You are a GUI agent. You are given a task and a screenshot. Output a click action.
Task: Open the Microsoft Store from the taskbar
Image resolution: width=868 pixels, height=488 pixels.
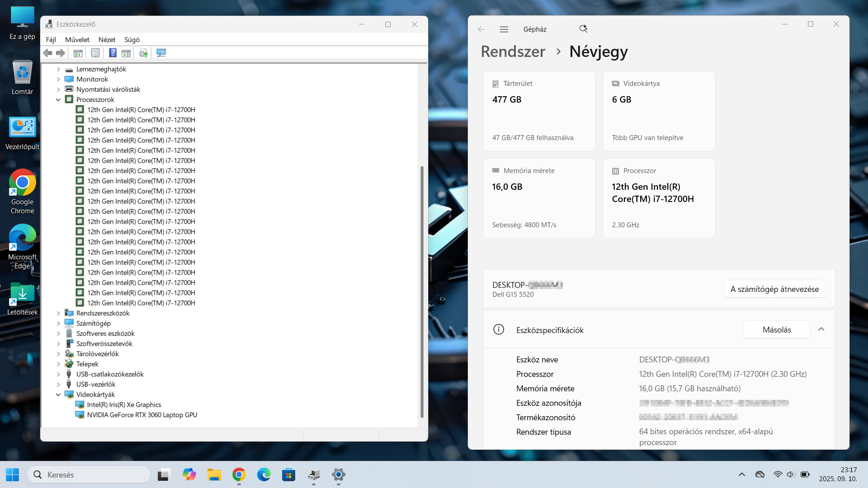(x=288, y=474)
